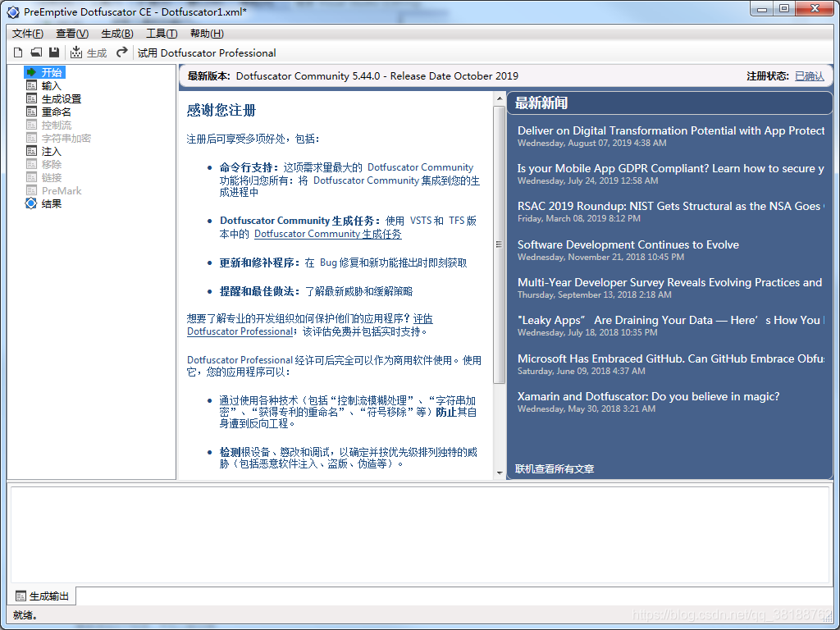
Task: Select 生成设置 in the navigation tree
Action: click(x=62, y=99)
